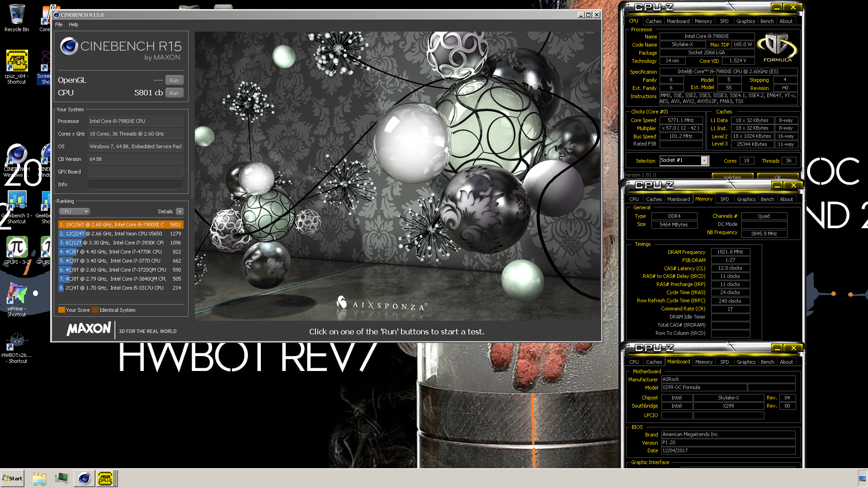Select ranking row 7 Intel Core i7-3840QM
868x488 pixels.
[121, 279]
